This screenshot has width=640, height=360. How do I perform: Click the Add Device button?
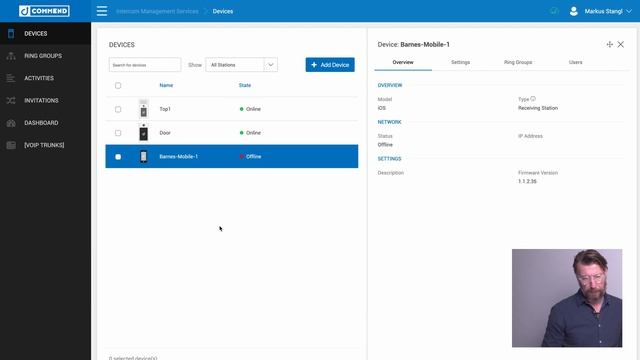click(x=330, y=64)
